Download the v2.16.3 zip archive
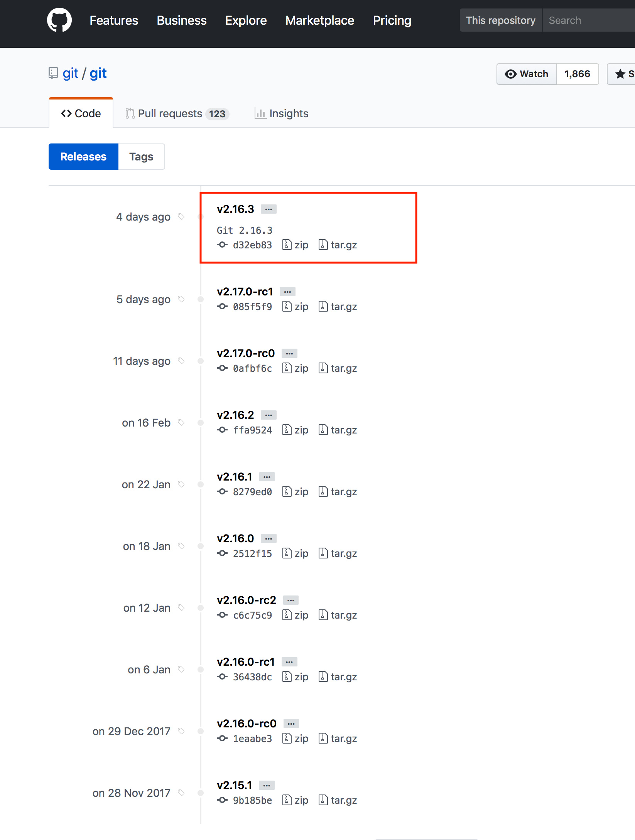635x840 pixels. [296, 245]
